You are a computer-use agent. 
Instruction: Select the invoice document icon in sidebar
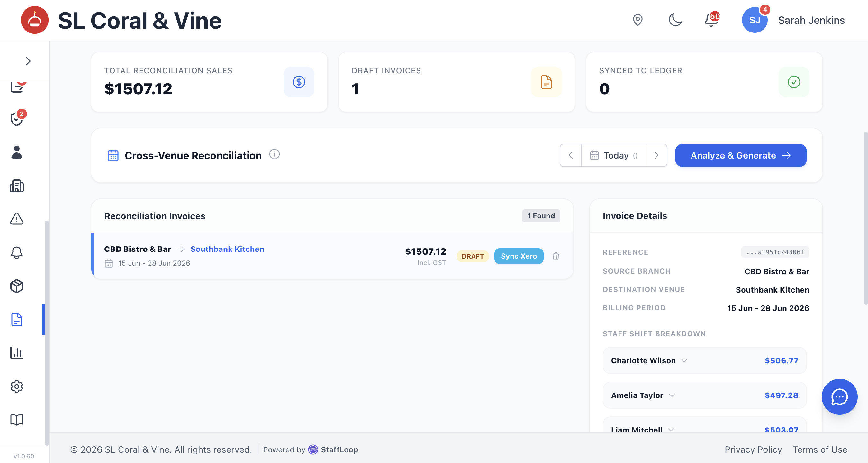[16, 320]
